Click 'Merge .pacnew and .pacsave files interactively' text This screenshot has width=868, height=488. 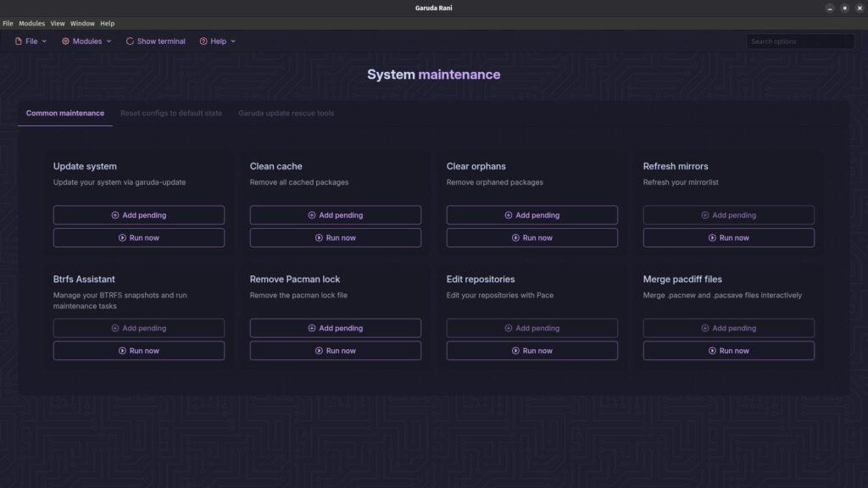(x=722, y=296)
